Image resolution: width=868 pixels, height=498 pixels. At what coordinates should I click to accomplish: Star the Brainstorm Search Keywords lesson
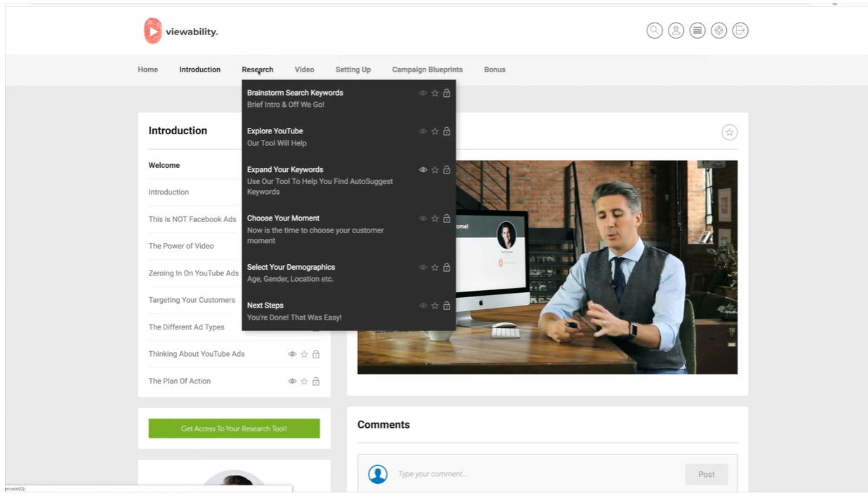(x=435, y=93)
